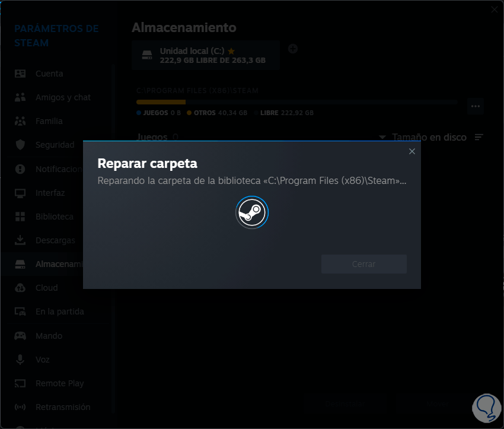Click the Steam logo loading spinner
The height and width of the screenshot is (429, 504).
tap(252, 212)
